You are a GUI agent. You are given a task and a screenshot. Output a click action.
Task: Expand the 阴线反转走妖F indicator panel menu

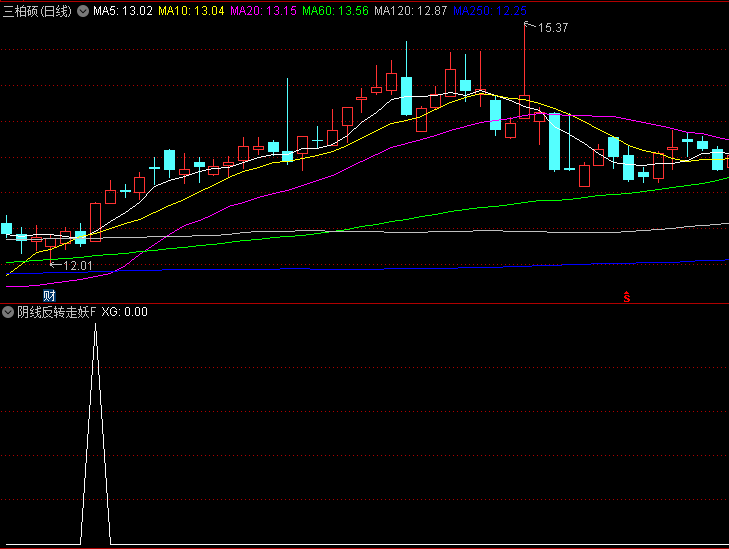[x=9, y=312]
